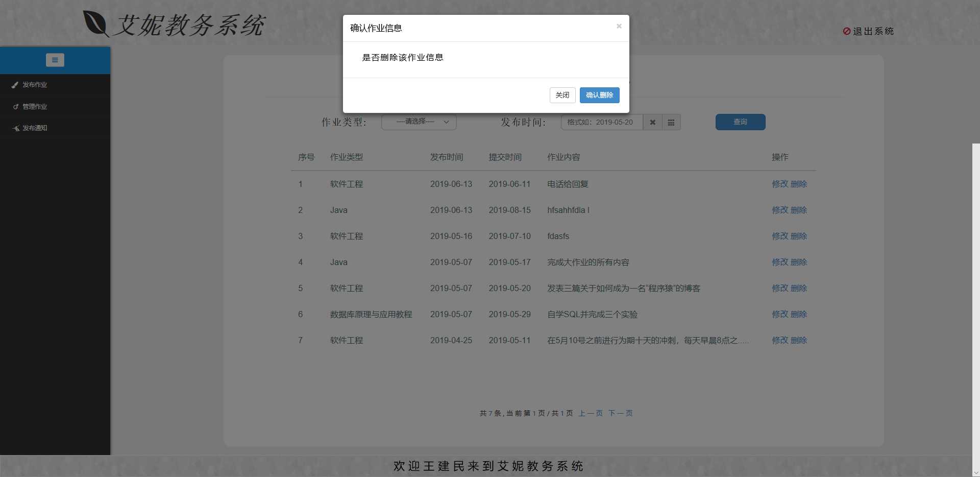Image resolution: width=980 pixels, height=477 pixels.
Task: Click 删除 for row 4 完成大作业的所有内容
Action: pyautogui.click(x=799, y=262)
